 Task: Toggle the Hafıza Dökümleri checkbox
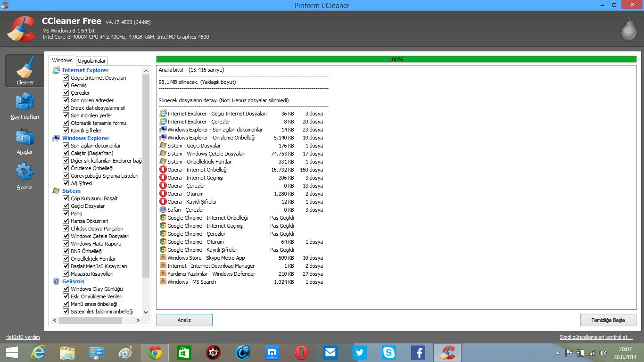[66, 221]
